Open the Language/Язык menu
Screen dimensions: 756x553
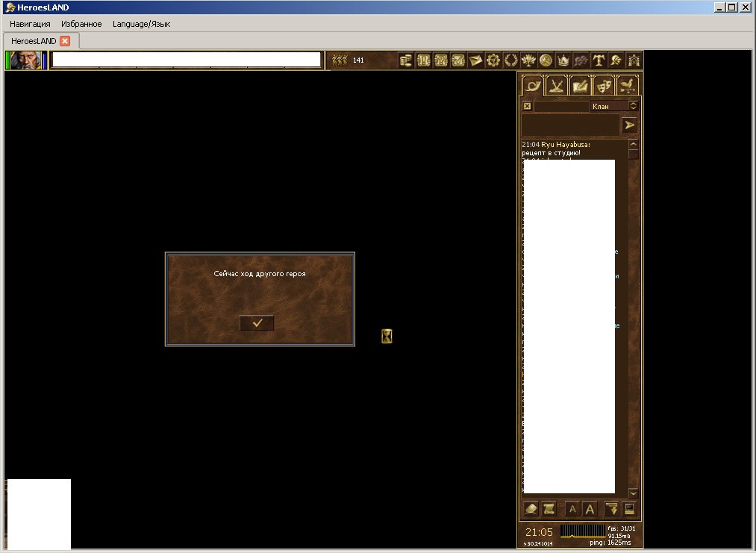(x=141, y=24)
